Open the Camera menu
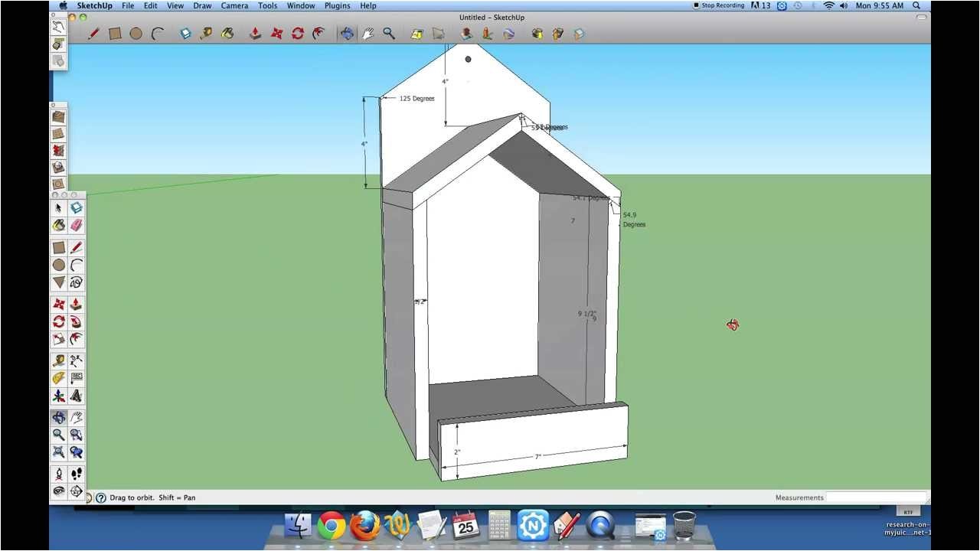This screenshot has height=551, width=980. tap(234, 5)
